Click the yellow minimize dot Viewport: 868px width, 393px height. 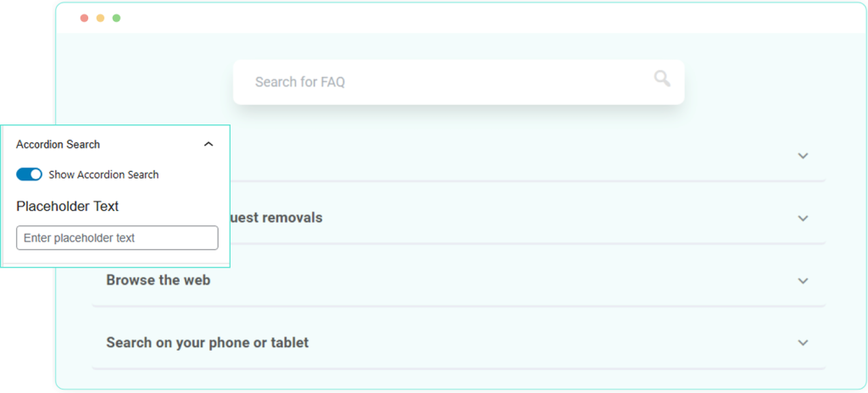[x=100, y=18]
